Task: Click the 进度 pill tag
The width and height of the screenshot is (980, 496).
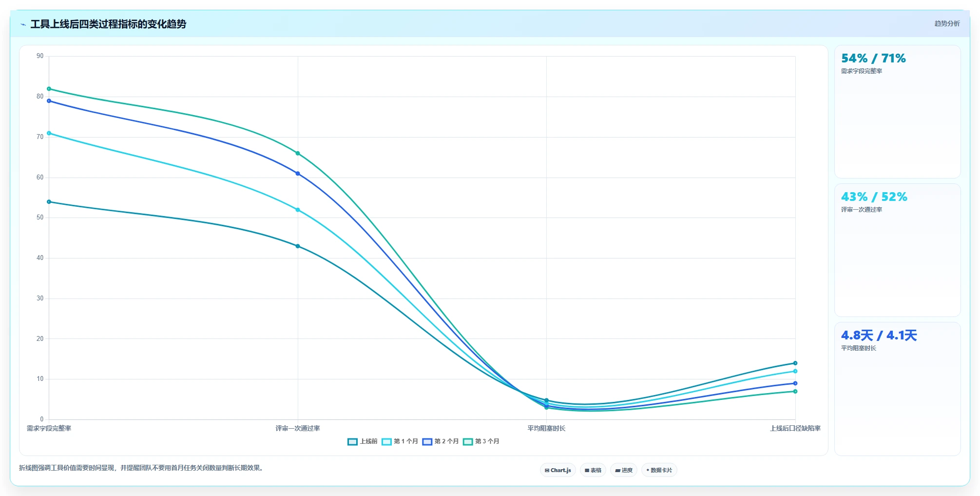Action: 624,470
